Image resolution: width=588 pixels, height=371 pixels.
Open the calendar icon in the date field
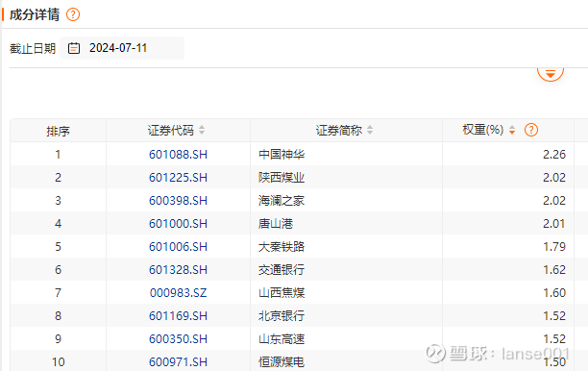pos(74,48)
